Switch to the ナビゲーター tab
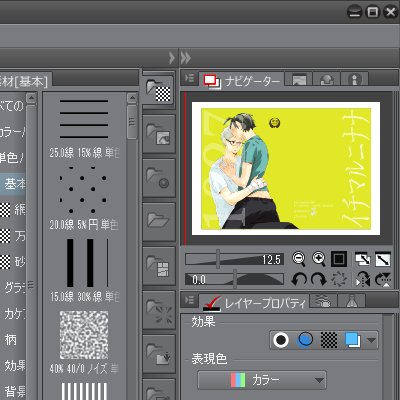 point(242,81)
